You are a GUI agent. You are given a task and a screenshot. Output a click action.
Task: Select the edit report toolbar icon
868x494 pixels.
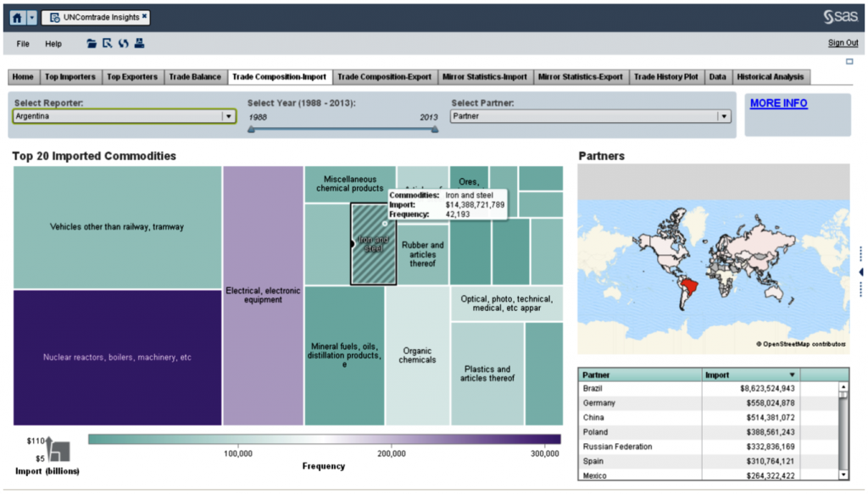click(106, 43)
